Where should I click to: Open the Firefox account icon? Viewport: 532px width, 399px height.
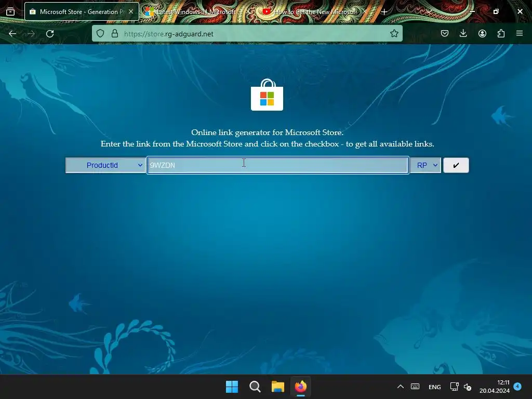(482, 33)
